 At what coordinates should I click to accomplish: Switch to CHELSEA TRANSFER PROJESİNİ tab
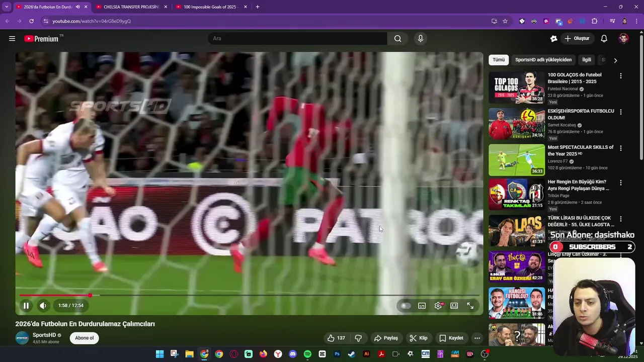(131, 7)
